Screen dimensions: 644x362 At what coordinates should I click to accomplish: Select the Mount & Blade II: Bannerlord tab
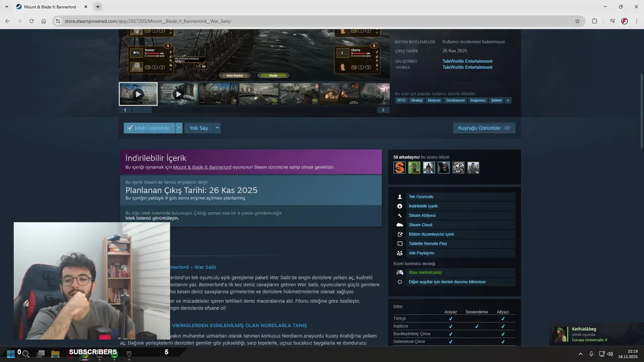pos(50,7)
